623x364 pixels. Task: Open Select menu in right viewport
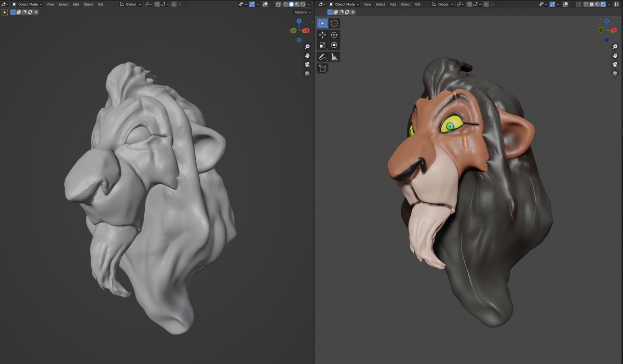[x=381, y=4]
